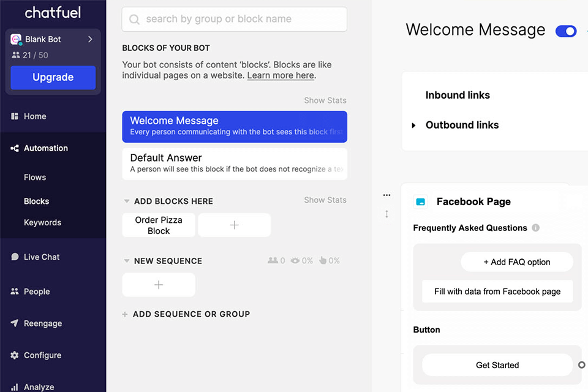Open the Keywords section
This screenshot has height=392, width=588.
point(42,222)
